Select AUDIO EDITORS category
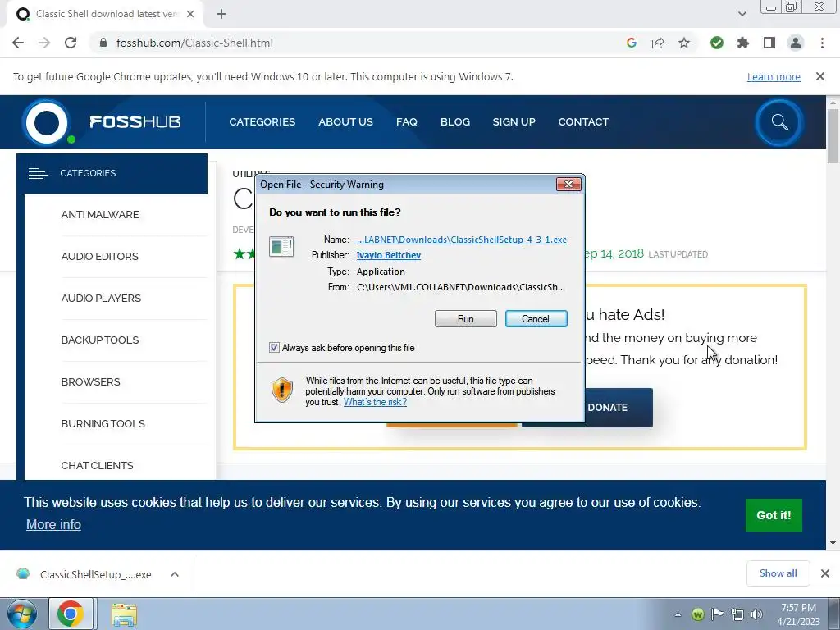Screen dimensions: 840x630 coord(99,256)
